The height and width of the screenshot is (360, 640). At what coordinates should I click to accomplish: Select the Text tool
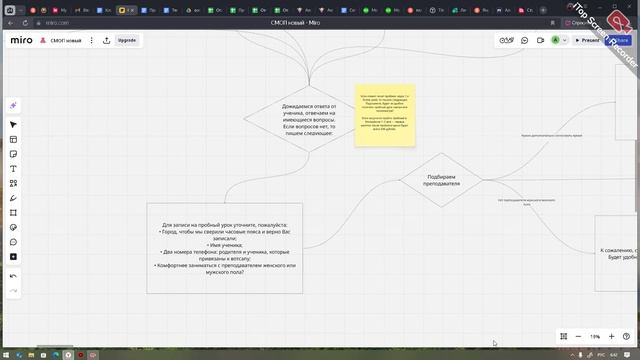(x=13, y=169)
